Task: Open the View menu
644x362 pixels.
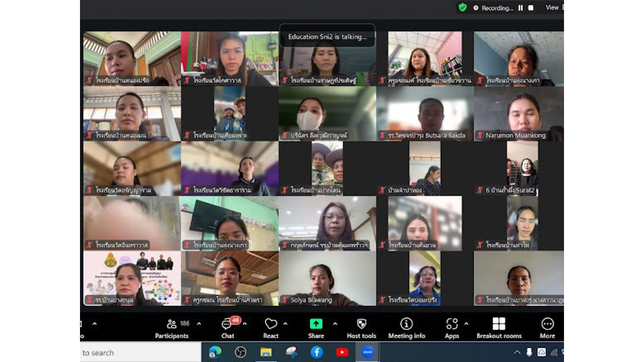Action: pos(553,8)
